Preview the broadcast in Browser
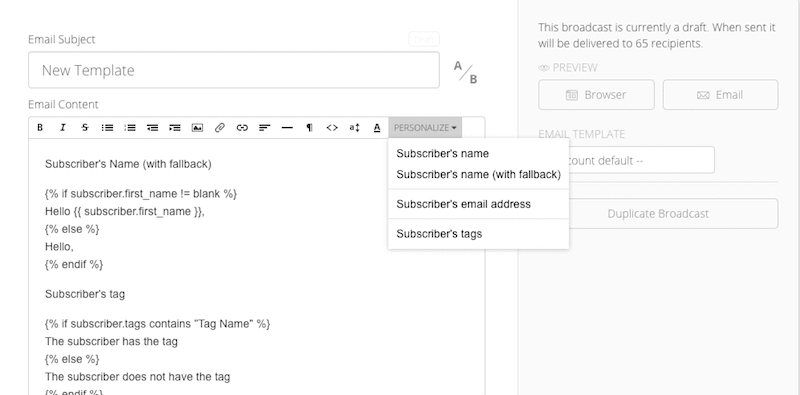The width and height of the screenshot is (800, 395). coord(596,95)
